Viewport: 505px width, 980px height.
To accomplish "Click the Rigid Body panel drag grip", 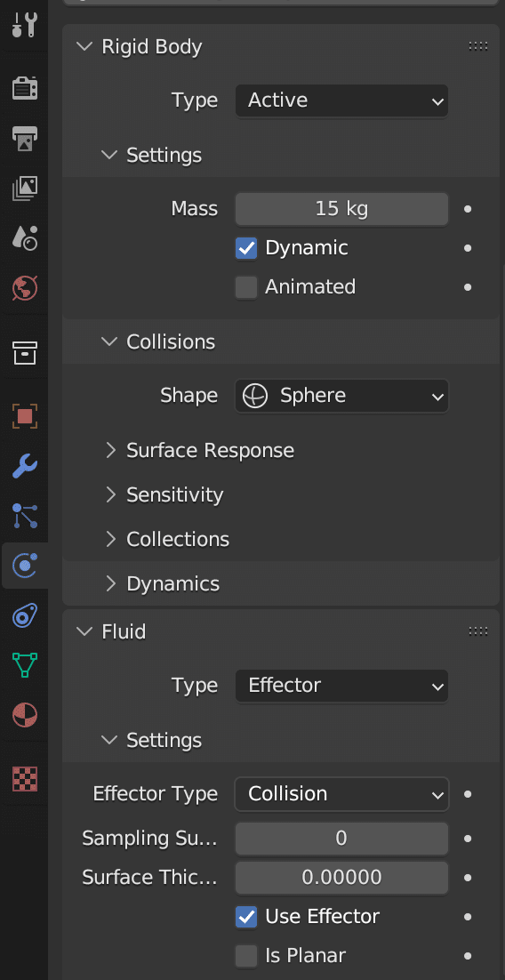I will (x=478, y=46).
